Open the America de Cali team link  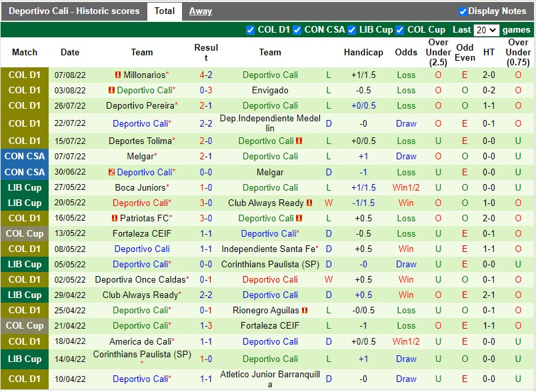140,341
